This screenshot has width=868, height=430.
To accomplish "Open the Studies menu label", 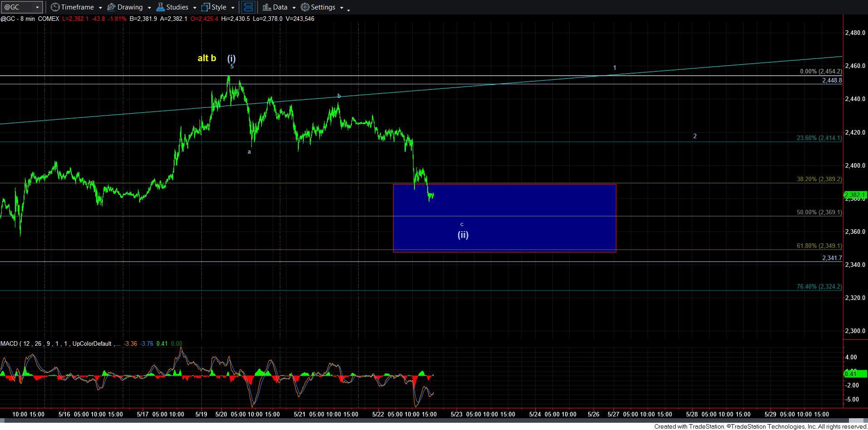I will click(x=177, y=7).
